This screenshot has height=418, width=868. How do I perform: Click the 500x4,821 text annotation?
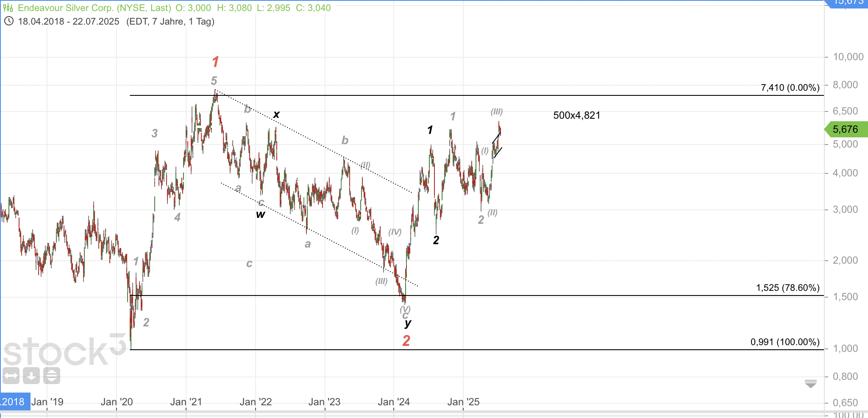(x=577, y=115)
